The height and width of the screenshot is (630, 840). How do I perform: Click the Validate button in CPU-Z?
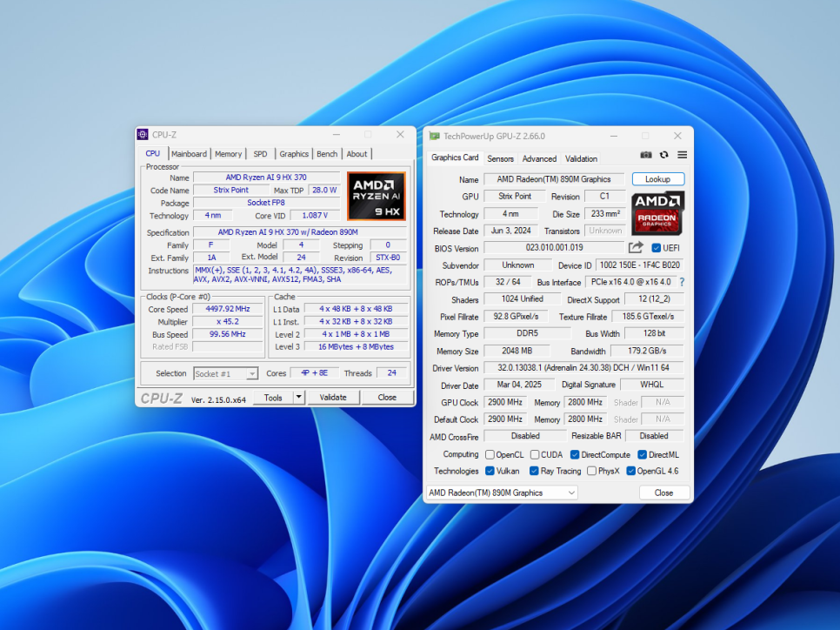point(333,398)
